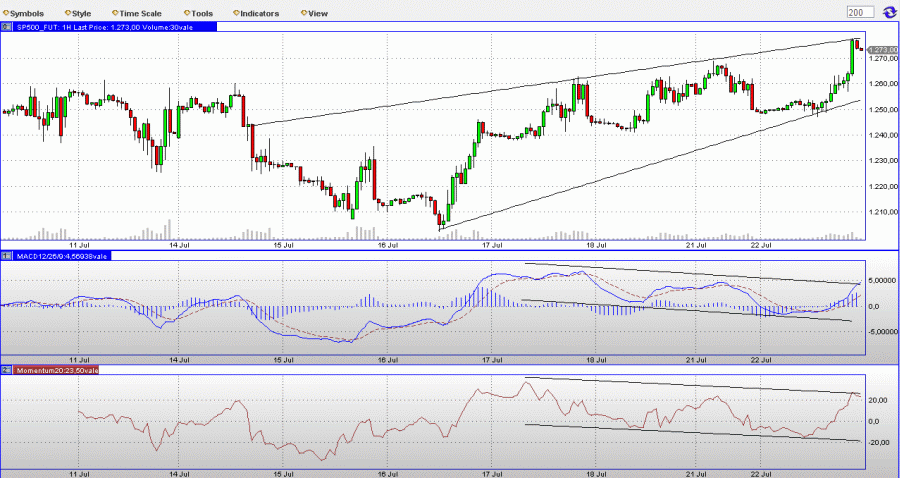Image resolution: width=900 pixels, height=478 pixels.
Task: Open the Indicators menu
Action: (x=257, y=13)
